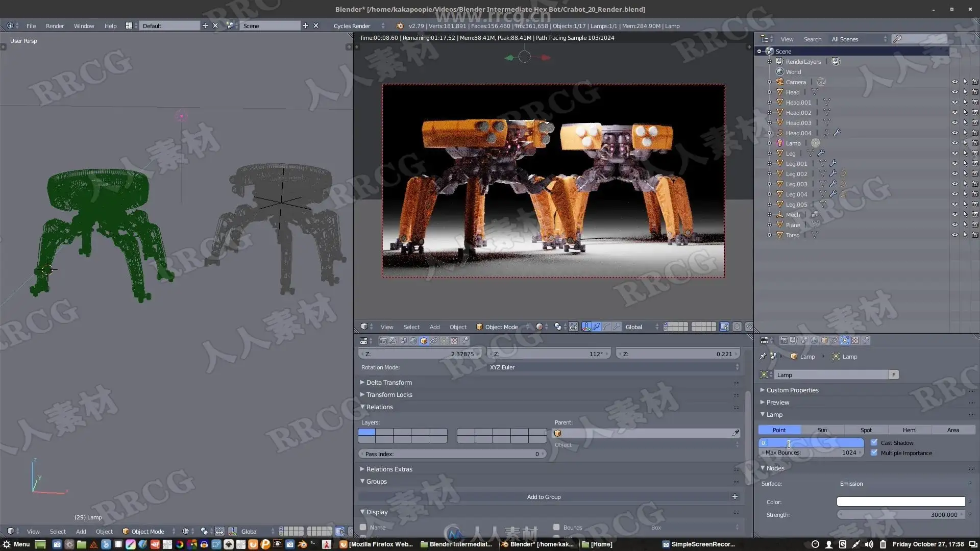This screenshot has height=551, width=980.
Task: Switch lamp type to Sun
Action: click(822, 430)
